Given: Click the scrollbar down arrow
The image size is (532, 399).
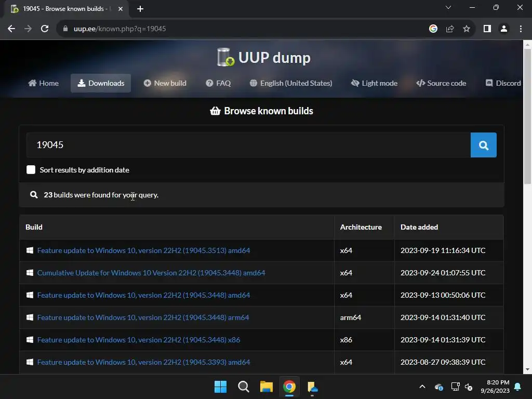Looking at the screenshot, I should (x=527, y=369).
